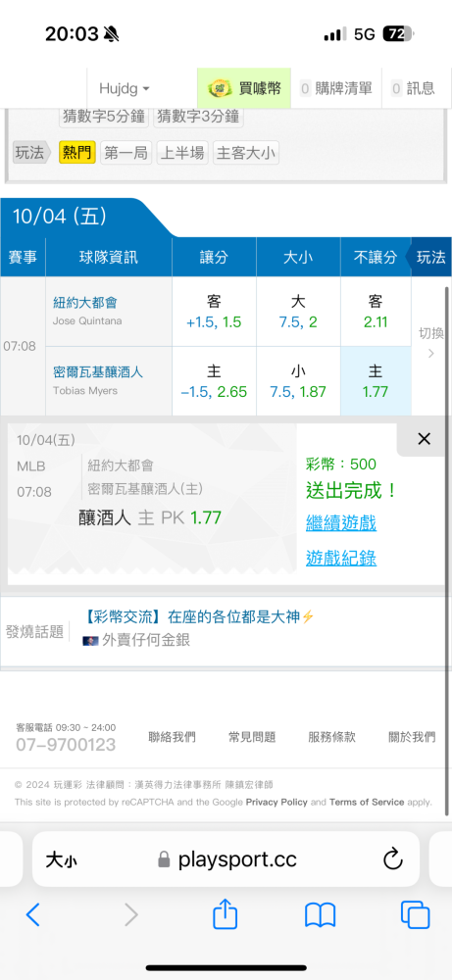Viewport: 452px width, 980px height.
Task: Click the 繼續遊戲 link
Action: pos(341,523)
